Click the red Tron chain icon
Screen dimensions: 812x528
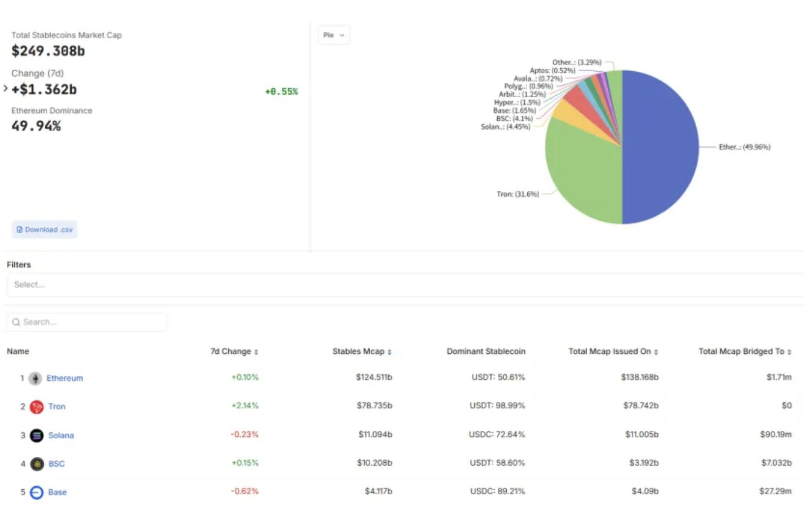pos(36,407)
